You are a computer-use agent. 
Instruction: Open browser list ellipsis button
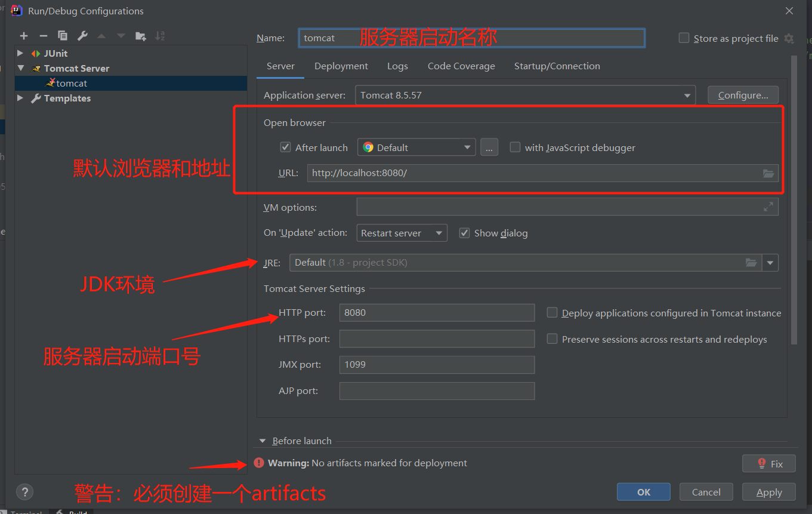(x=489, y=147)
